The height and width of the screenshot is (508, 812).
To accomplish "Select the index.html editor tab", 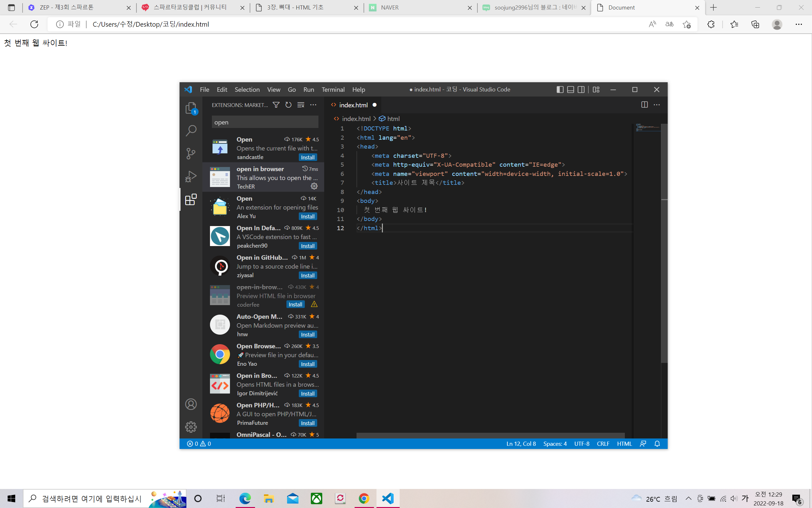I will (353, 105).
